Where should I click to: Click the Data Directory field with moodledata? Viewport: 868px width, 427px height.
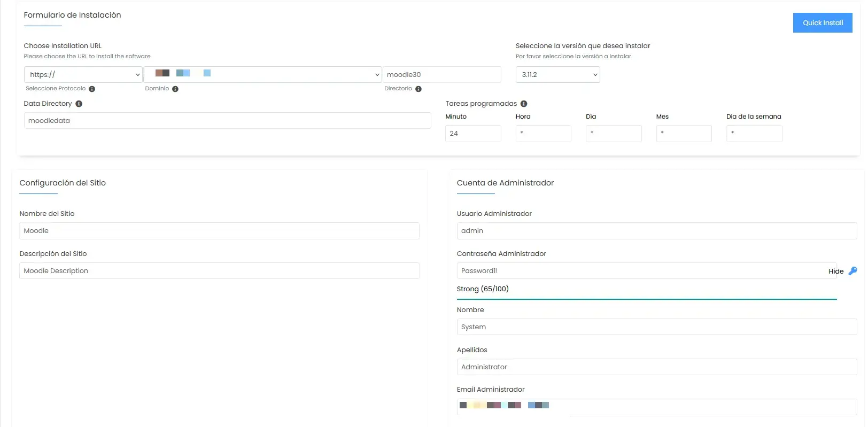point(228,120)
